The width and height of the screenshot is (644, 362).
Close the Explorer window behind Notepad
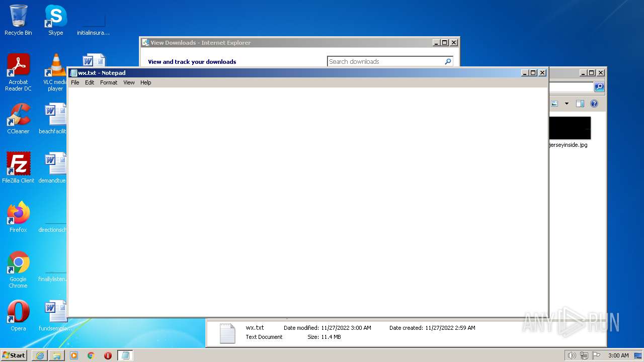tap(601, 73)
